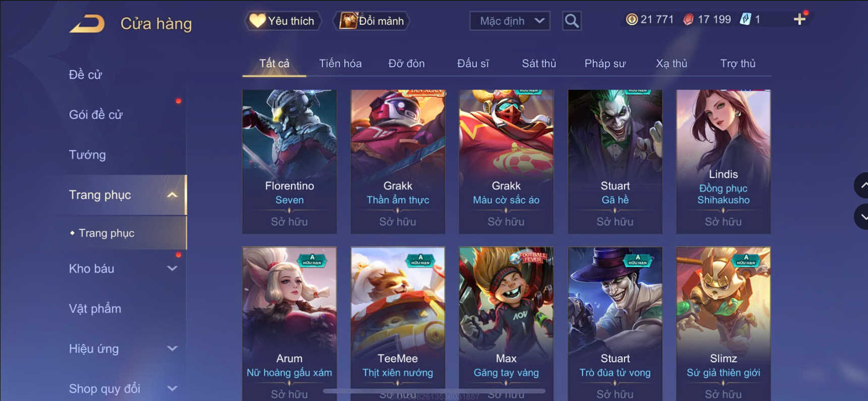Select the Stuart Gã hề skin card
The image size is (868, 401).
click(615, 162)
